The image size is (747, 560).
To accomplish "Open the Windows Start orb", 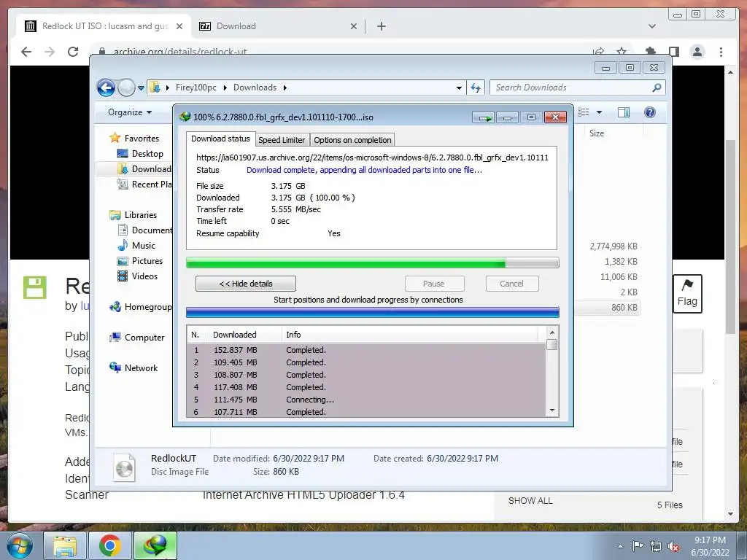I will pyautogui.click(x=20, y=545).
